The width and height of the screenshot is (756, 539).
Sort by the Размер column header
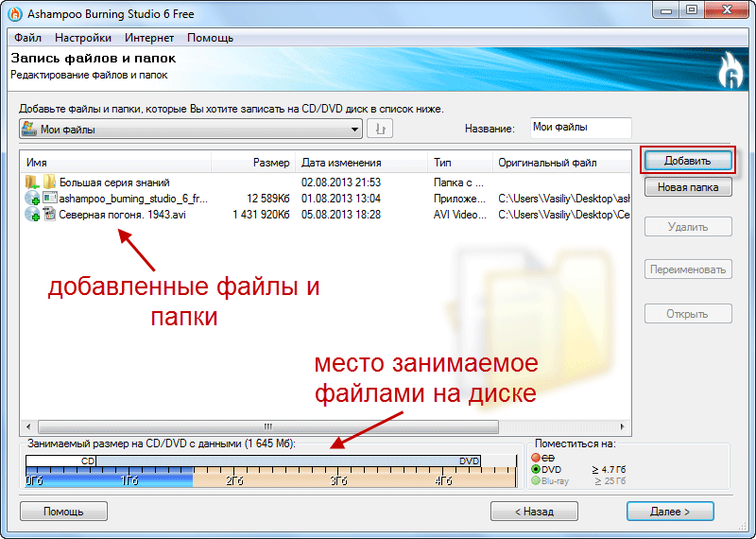[x=253, y=163]
